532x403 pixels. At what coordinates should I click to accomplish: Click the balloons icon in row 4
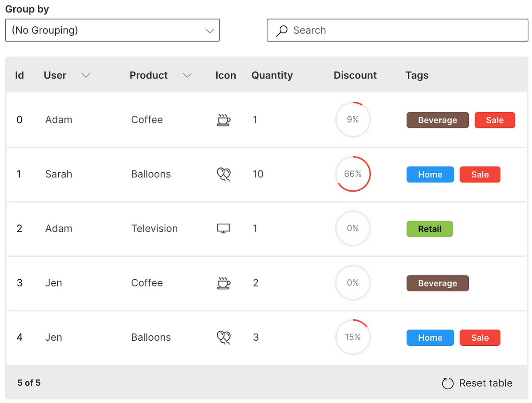(x=224, y=337)
